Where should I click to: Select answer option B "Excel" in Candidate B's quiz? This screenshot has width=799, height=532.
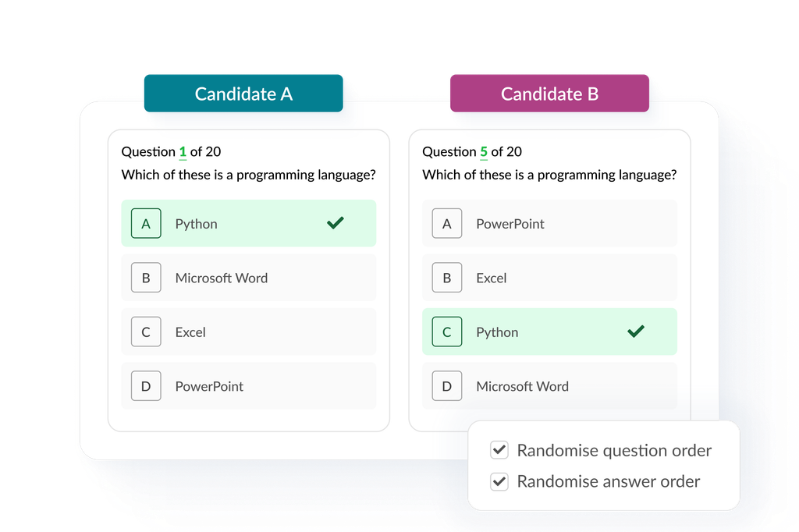550,278
